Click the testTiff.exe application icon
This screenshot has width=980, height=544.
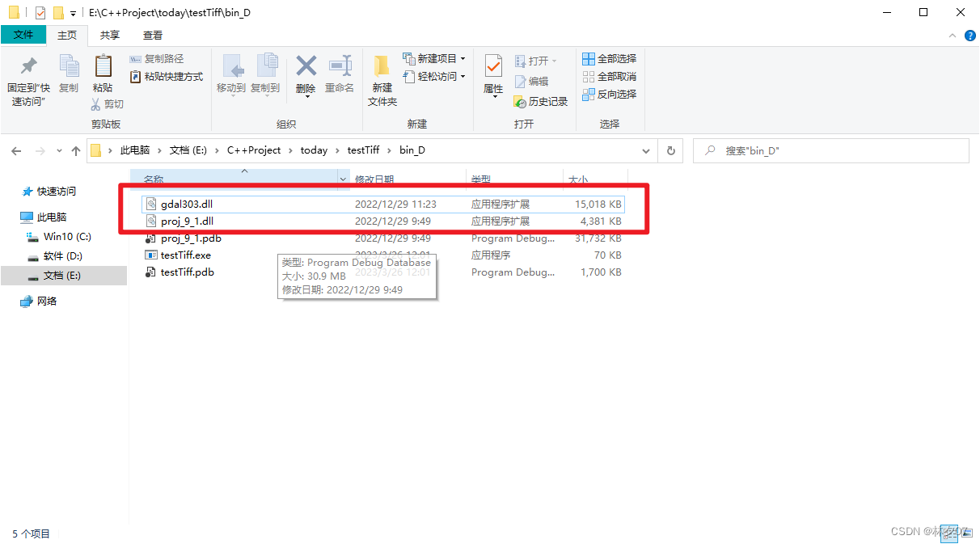(x=150, y=255)
